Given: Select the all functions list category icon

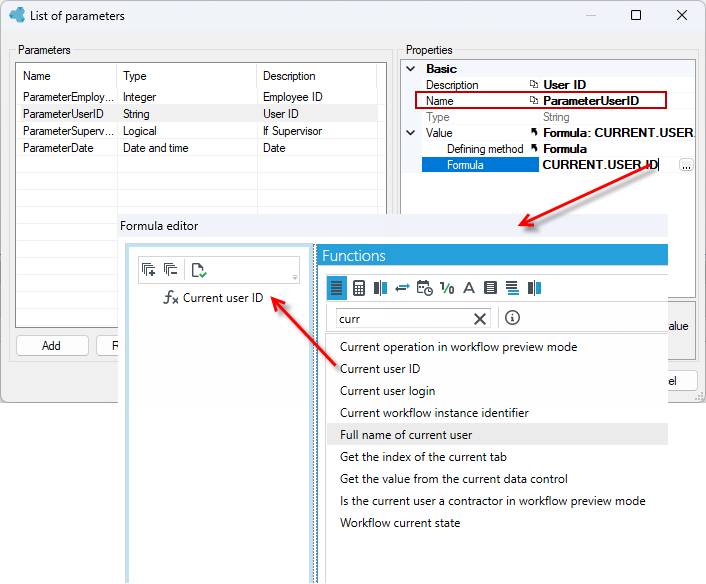Looking at the screenshot, I should 337,288.
